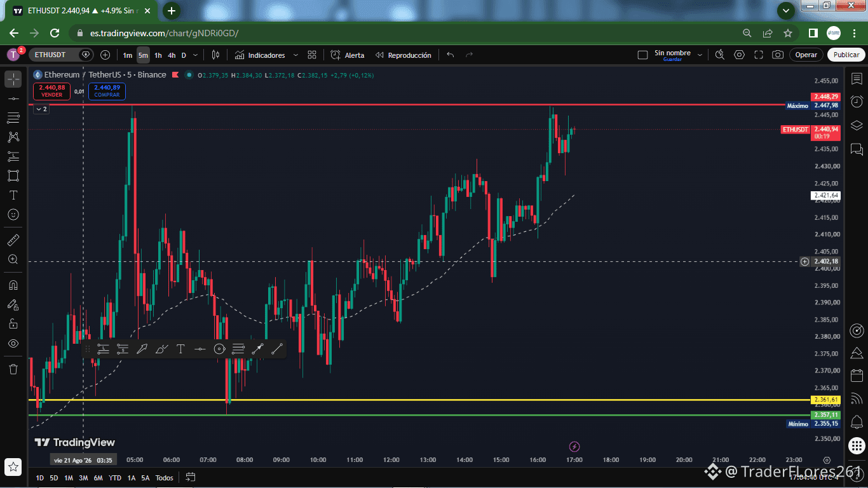Click the Publicar publish button
Image resolution: width=868 pixels, height=488 pixels.
click(x=846, y=55)
